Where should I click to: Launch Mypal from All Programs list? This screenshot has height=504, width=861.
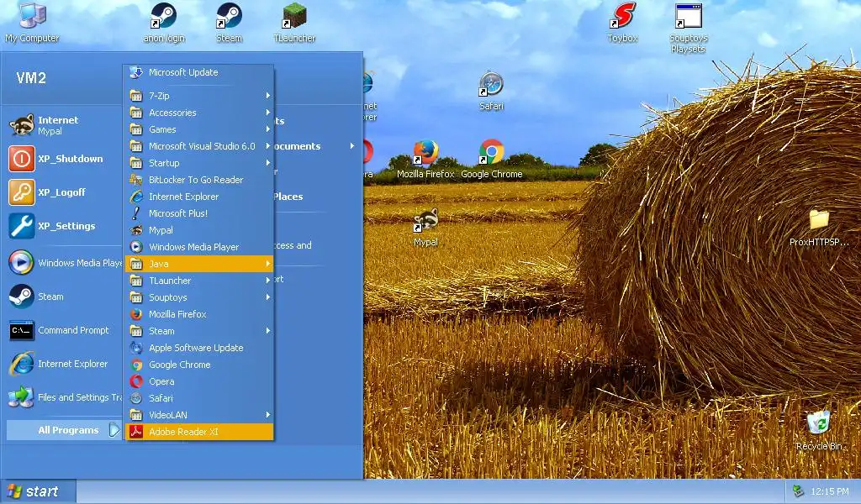click(x=198, y=230)
